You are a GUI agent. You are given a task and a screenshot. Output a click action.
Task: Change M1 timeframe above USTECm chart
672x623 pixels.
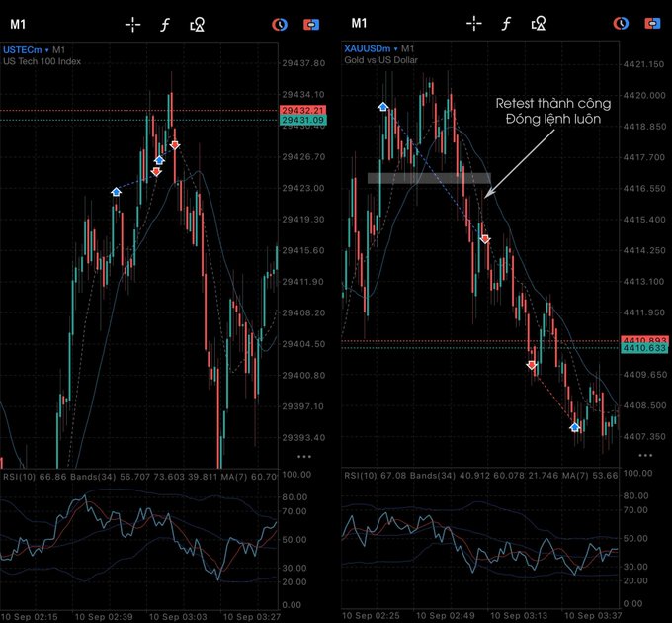18,24
